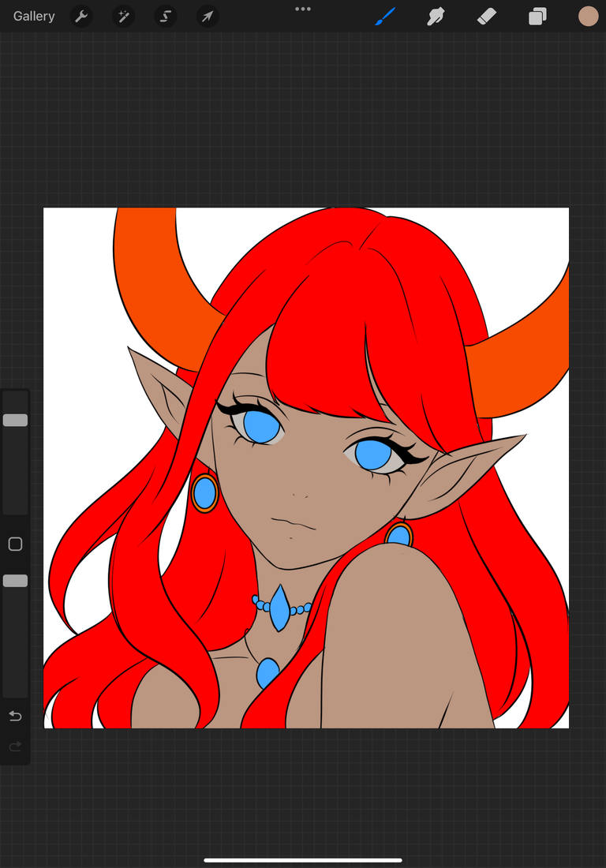606x868 pixels.
Task: Redo the last undone action
Action: [16, 746]
